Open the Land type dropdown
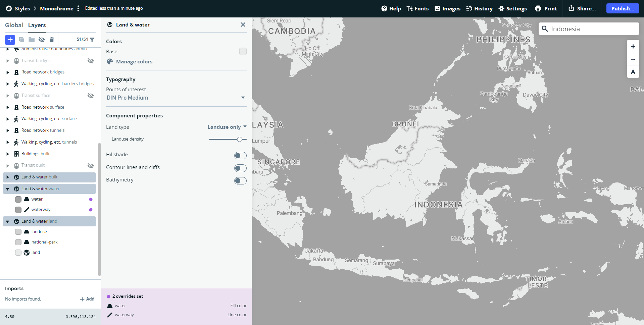Screen dimensions: 644x325 click(x=227, y=127)
